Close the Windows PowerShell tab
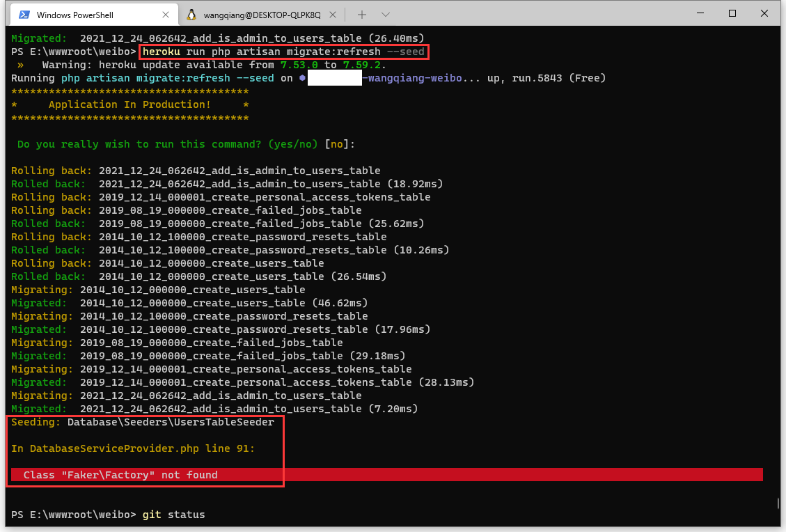 (x=166, y=15)
